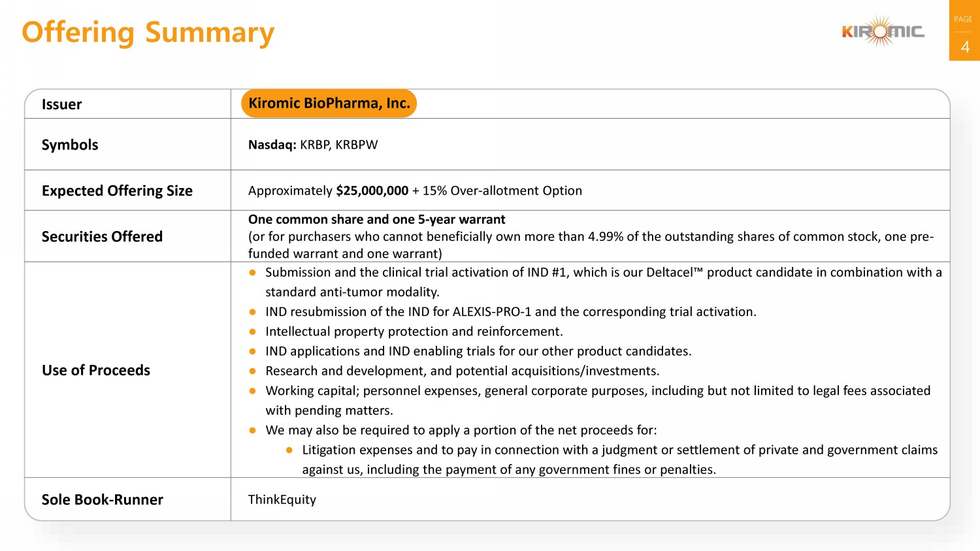The image size is (980, 551).
Task: Click the bullet before Research and development
Action: 253,371
